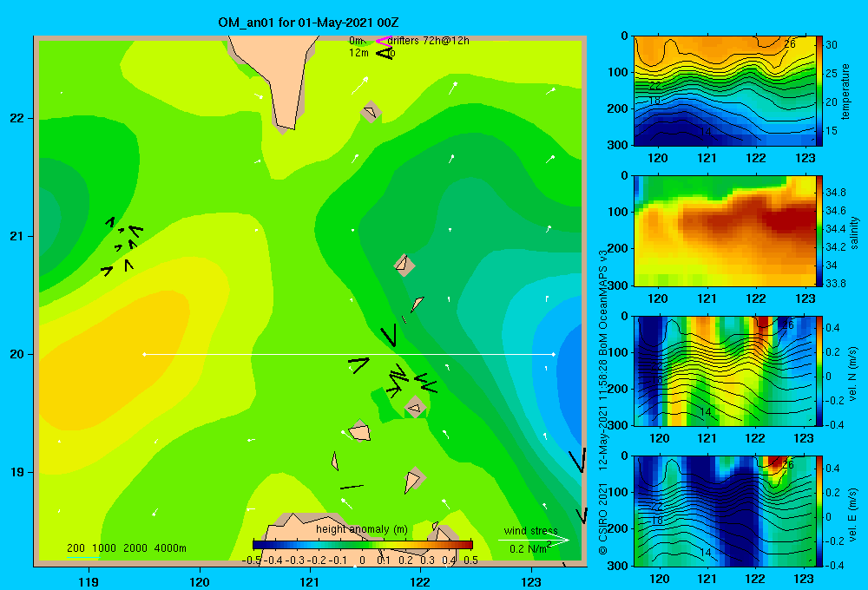Click the temperature color bar
The image size is (868, 590).
coord(819,91)
